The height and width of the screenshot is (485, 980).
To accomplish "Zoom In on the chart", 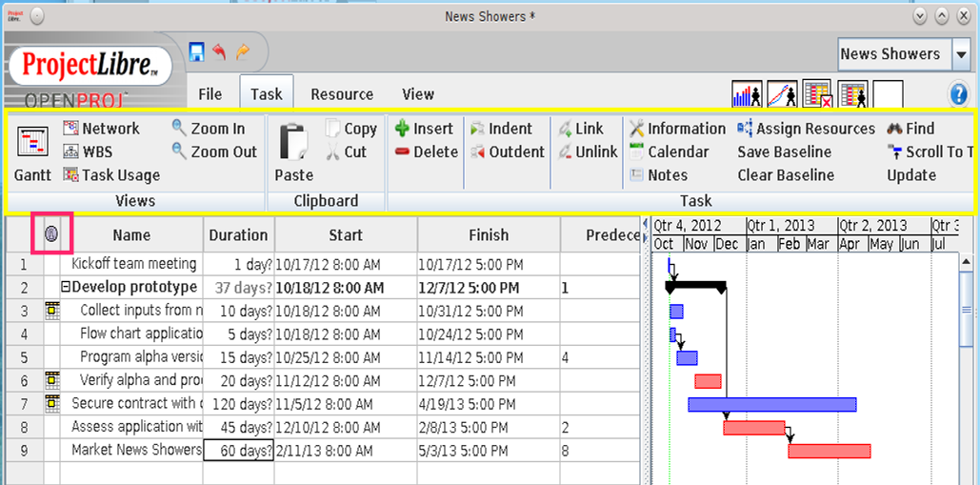I will point(209,129).
